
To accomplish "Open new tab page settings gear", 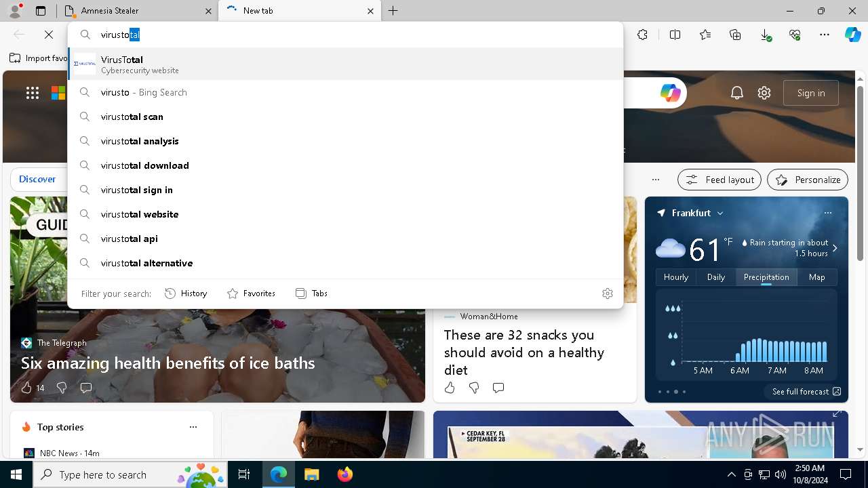I will tap(764, 93).
